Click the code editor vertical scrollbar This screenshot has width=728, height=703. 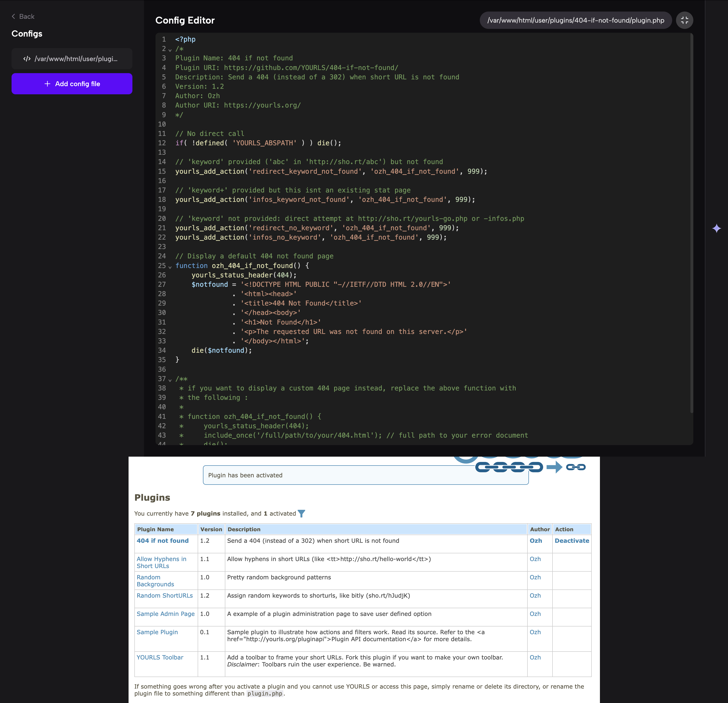[691, 223]
